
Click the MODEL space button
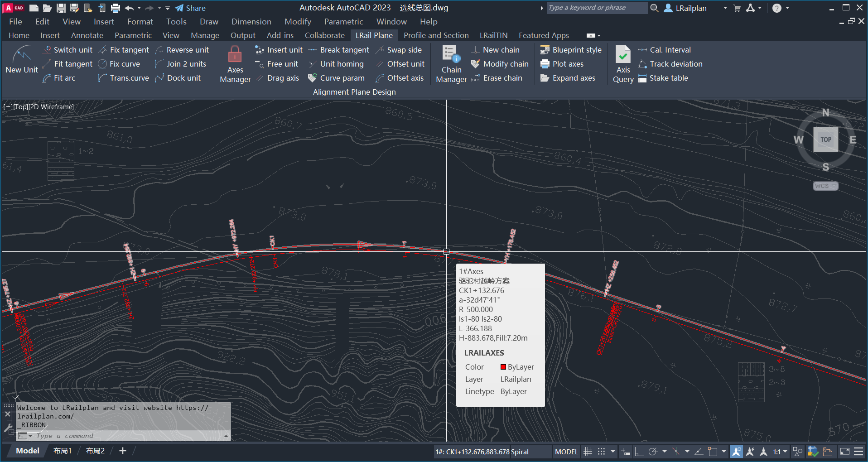pos(566,452)
